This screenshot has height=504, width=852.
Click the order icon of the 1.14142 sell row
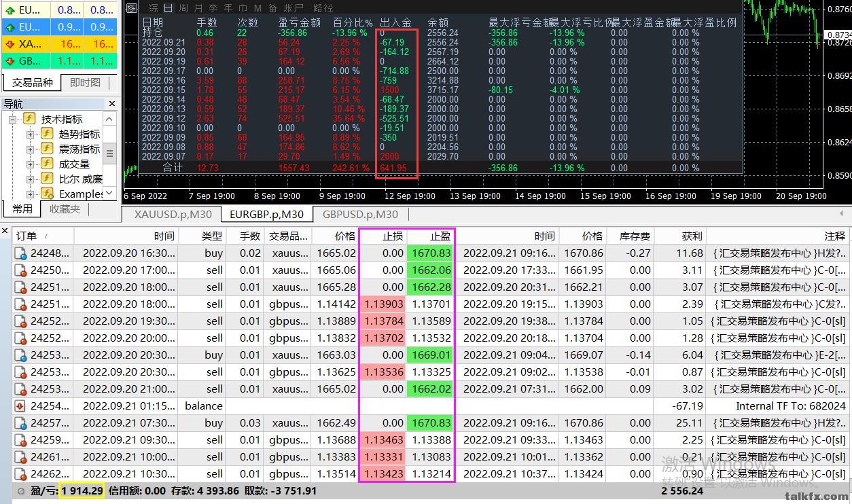coord(21,304)
